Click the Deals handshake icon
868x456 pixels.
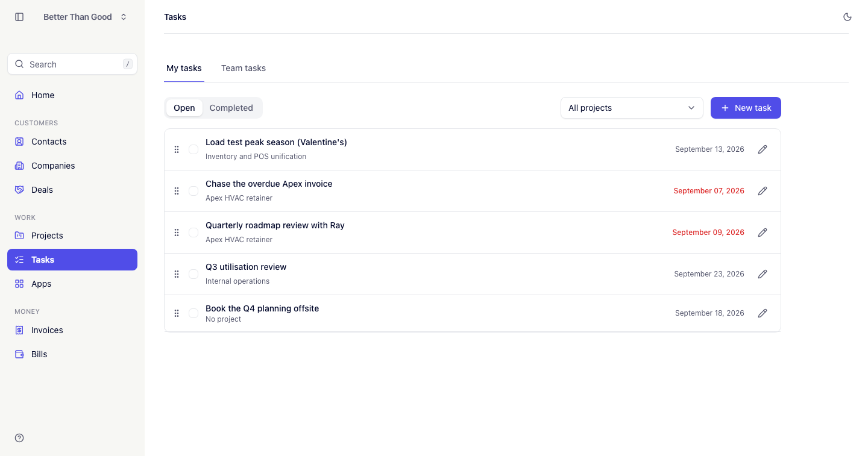(19, 190)
